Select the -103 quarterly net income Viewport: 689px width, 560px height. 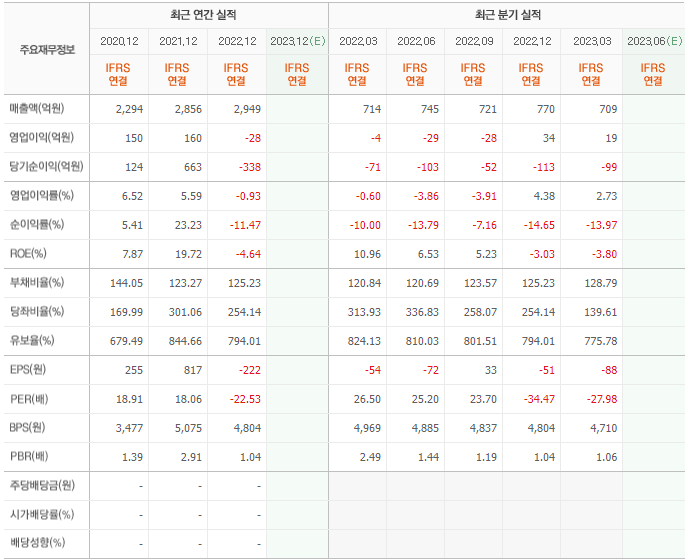pos(428,167)
